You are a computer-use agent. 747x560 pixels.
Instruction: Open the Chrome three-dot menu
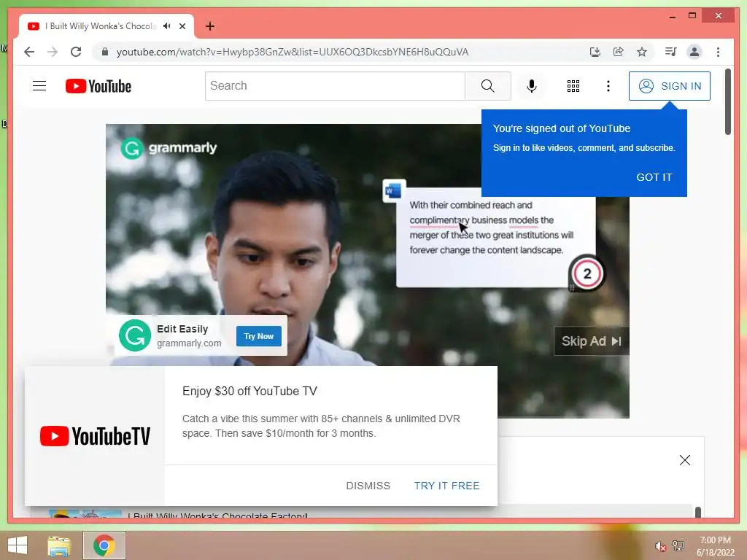718,52
